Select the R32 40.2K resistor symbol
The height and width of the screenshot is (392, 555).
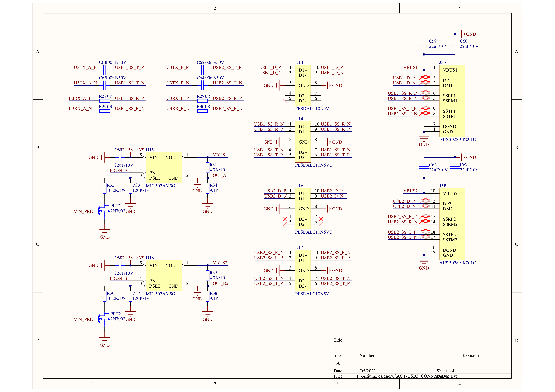click(105, 188)
